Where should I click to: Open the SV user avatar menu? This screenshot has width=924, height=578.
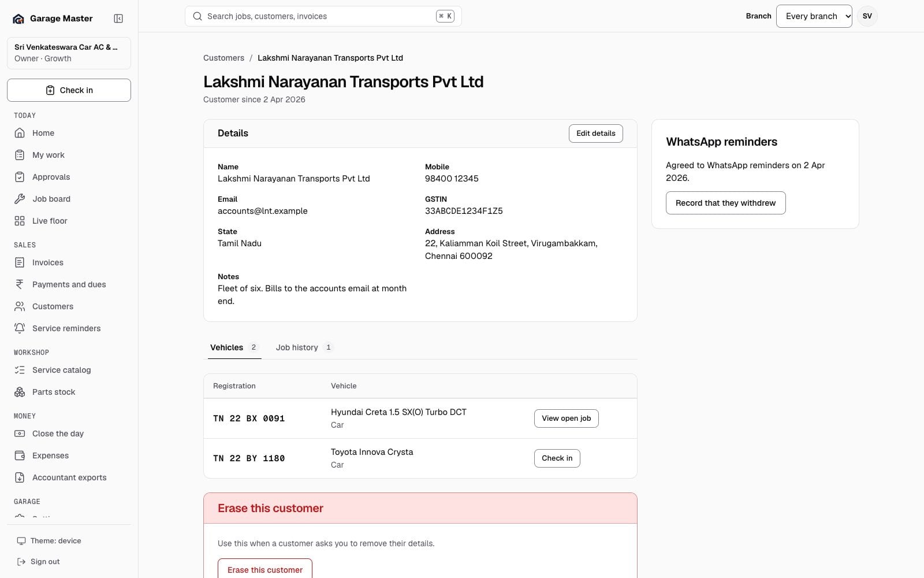[867, 16]
